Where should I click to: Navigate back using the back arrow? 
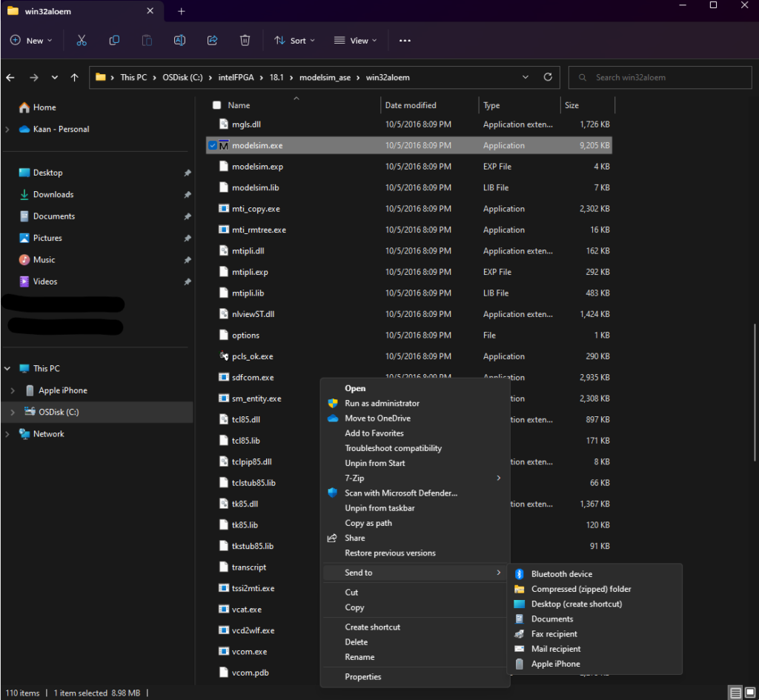click(11, 77)
